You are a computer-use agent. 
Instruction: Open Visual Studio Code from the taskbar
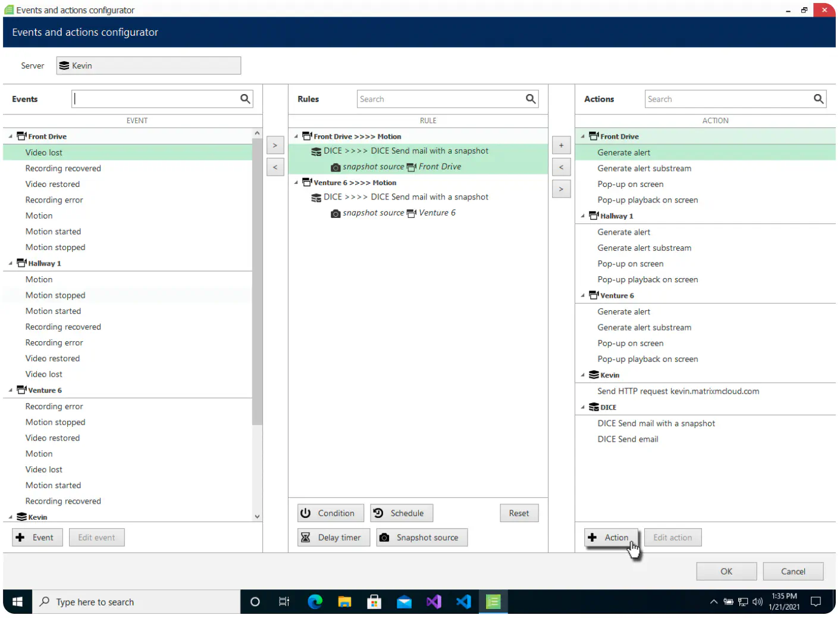tap(463, 602)
